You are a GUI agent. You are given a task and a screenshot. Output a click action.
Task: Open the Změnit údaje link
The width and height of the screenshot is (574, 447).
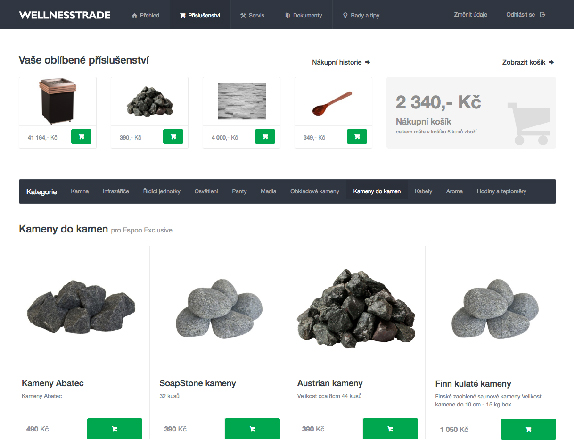pyautogui.click(x=470, y=15)
